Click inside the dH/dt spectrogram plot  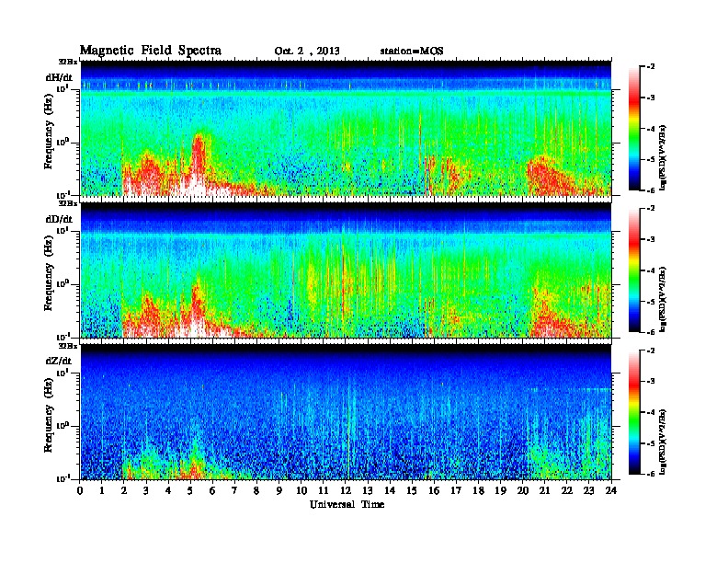point(346,128)
